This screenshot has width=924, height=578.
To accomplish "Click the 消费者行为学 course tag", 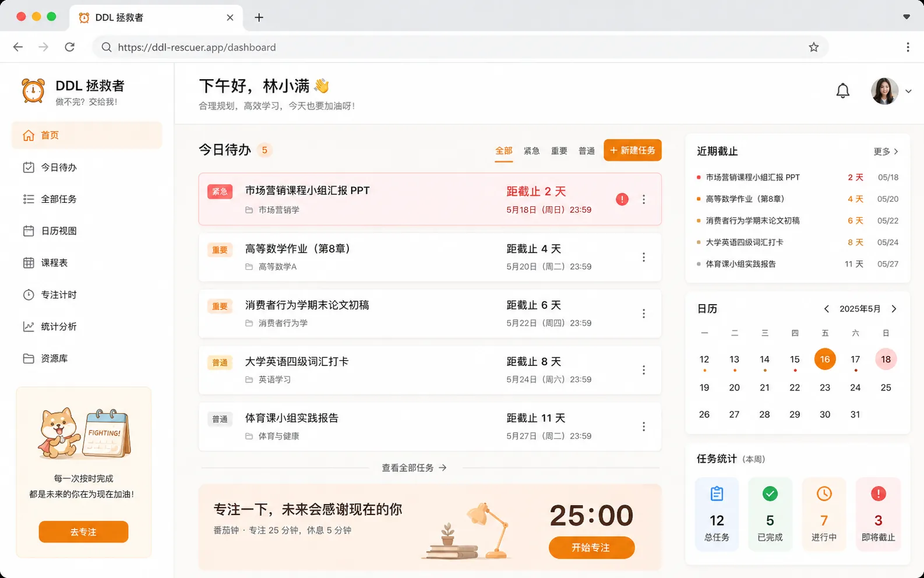I will [277, 323].
